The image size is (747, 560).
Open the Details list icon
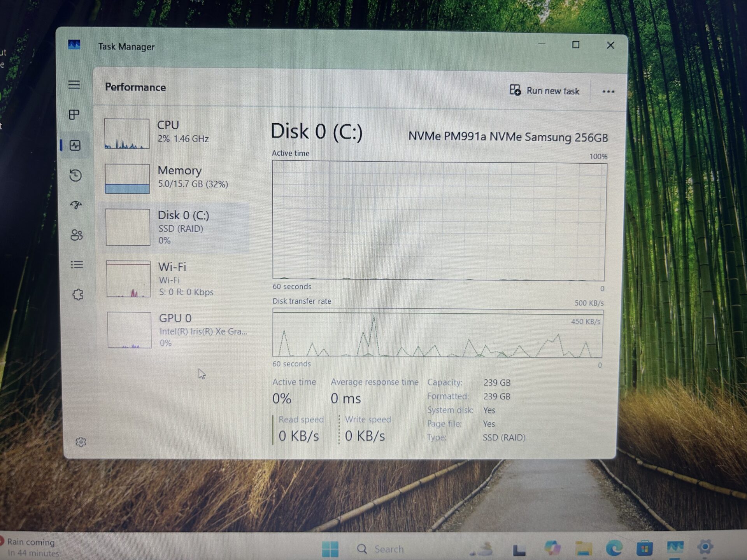coord(77,265)
